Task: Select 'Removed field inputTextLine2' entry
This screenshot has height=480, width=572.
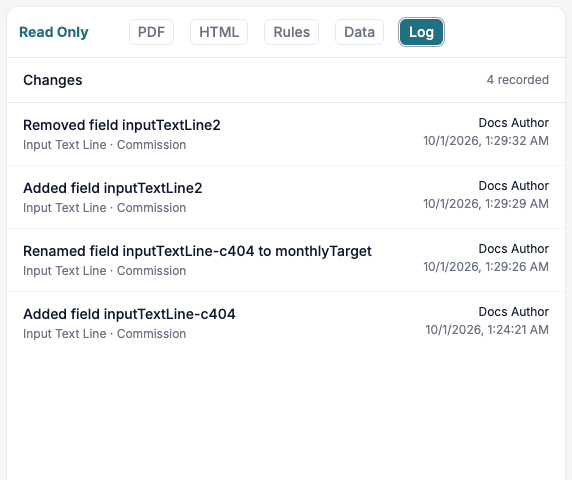Action: coord(286,134)
